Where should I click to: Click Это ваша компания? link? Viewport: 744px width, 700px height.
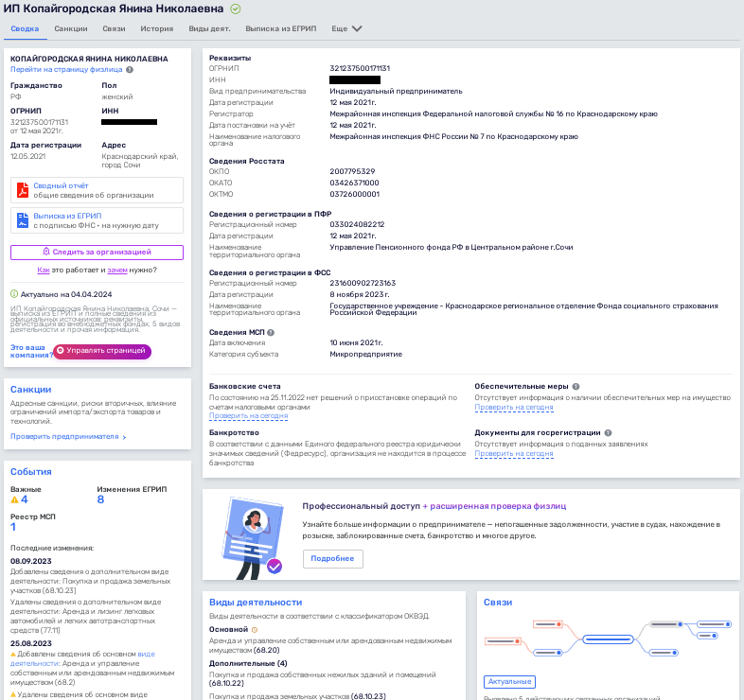(31, 352)
